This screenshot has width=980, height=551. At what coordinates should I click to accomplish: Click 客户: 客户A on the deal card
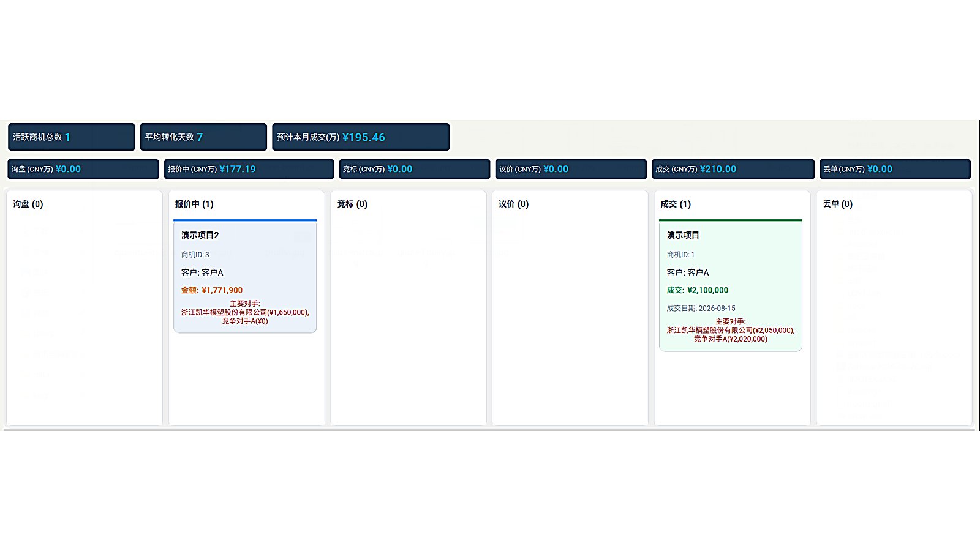pos(688,272)
